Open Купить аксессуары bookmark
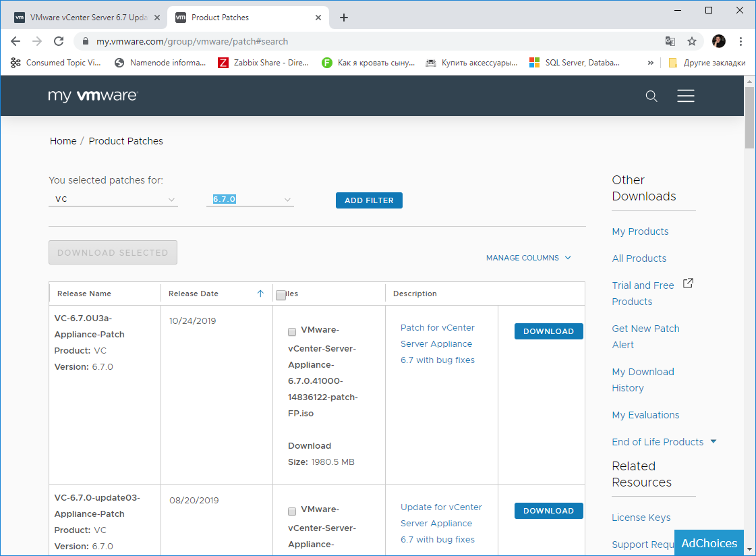 click(x=471, y=63)
